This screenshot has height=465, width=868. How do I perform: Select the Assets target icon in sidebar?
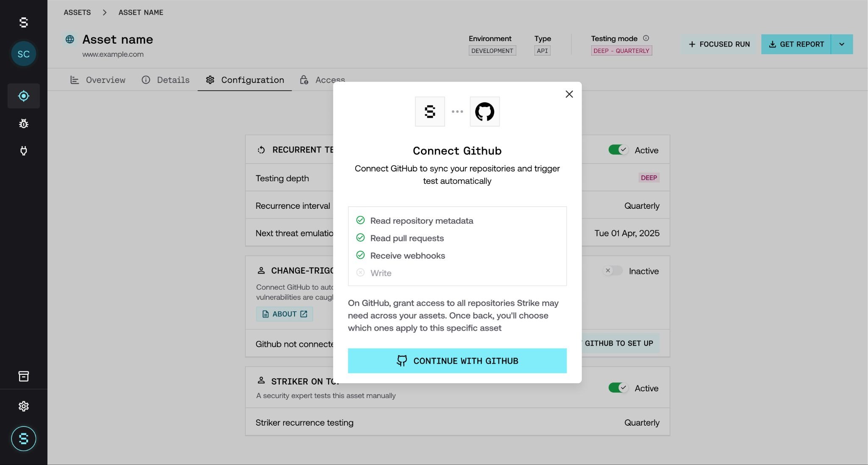click(24, 96)
